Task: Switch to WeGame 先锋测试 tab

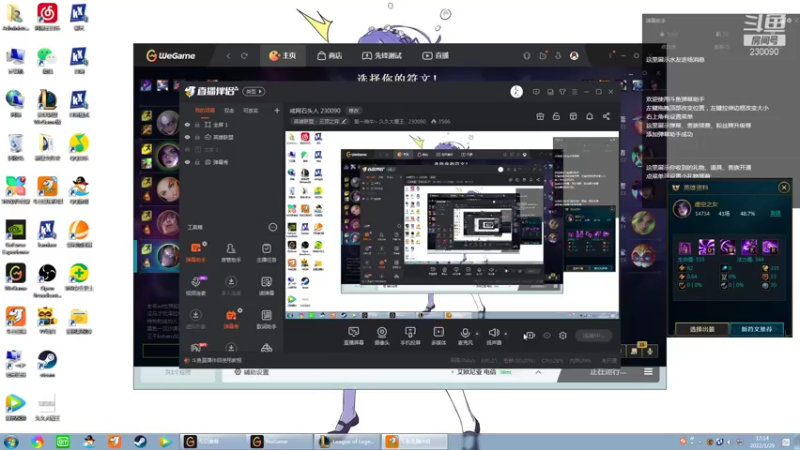Action: [x=382, y=56]
